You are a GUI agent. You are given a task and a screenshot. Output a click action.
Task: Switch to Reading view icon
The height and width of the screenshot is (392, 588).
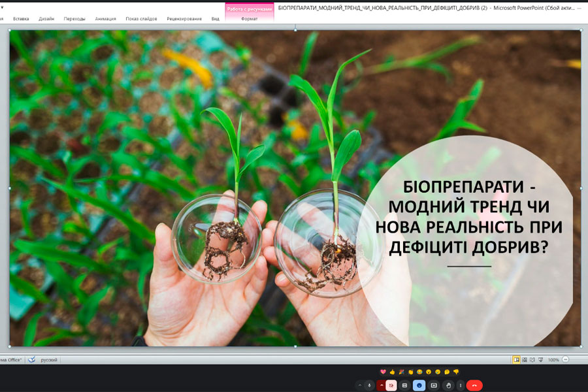click(532, 360)
